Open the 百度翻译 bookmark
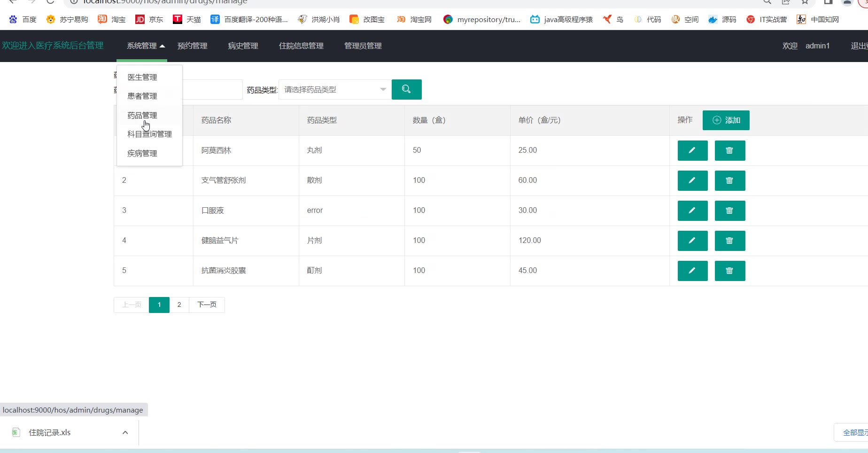The image size is (868, 453). [x=249, y=19]
